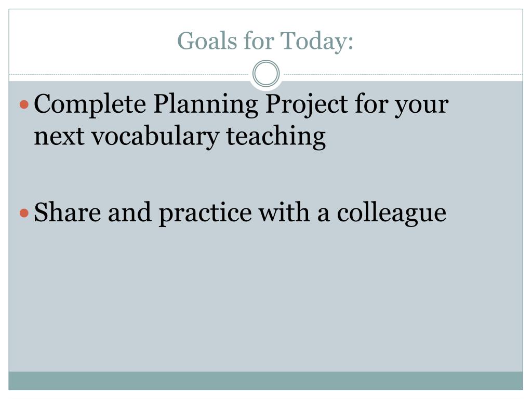
Task: Click the dashed divider line left of the circle
Action: (129, 74)
